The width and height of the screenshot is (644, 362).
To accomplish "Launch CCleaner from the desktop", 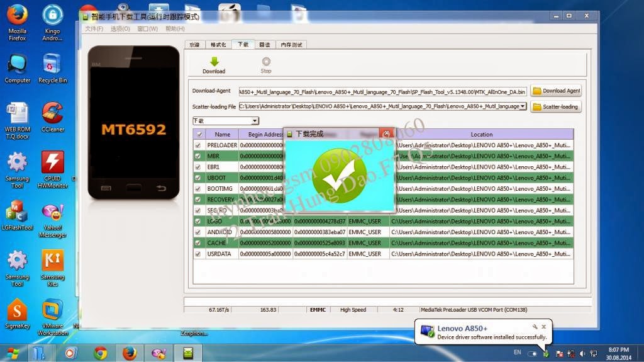I will (x=53, y=117).
